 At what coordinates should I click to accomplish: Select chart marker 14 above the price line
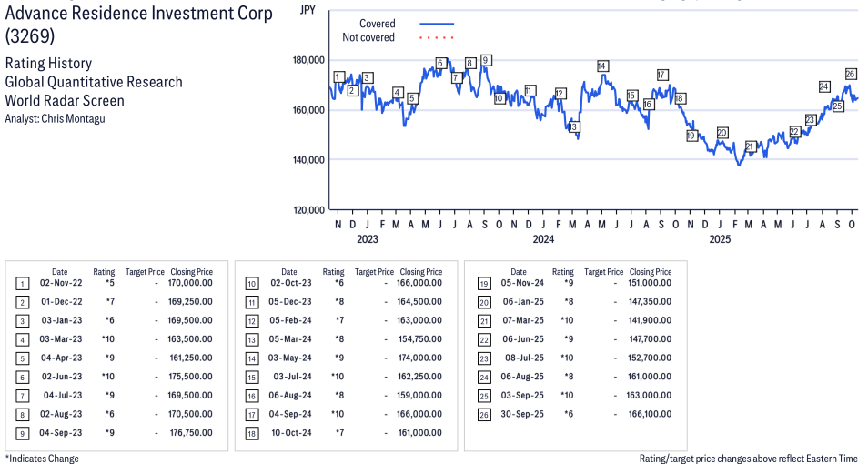(x=602, y=66)
